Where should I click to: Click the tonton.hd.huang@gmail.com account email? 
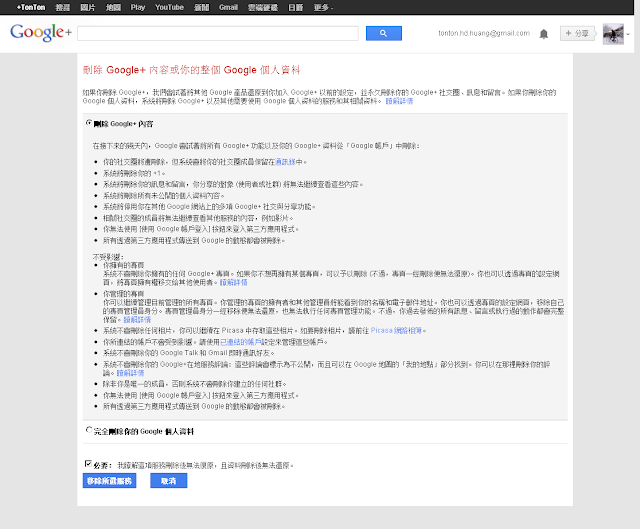pos(484,33)
